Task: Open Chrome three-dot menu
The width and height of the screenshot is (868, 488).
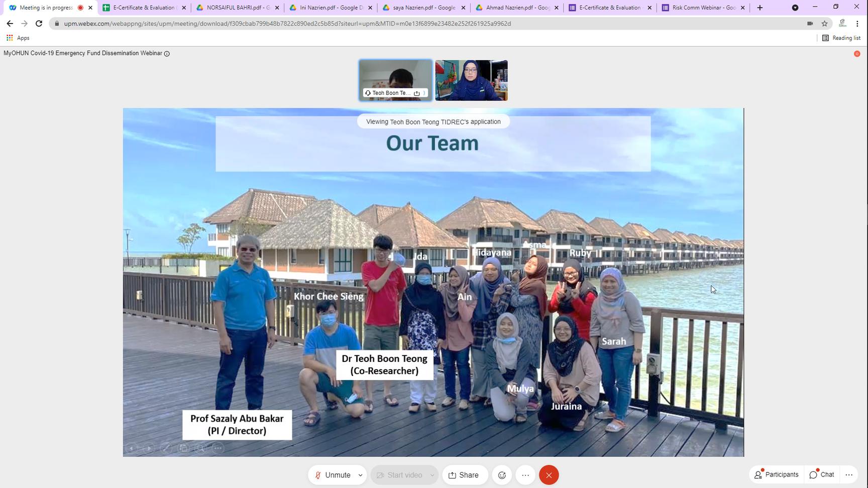Action: (857, 24)
